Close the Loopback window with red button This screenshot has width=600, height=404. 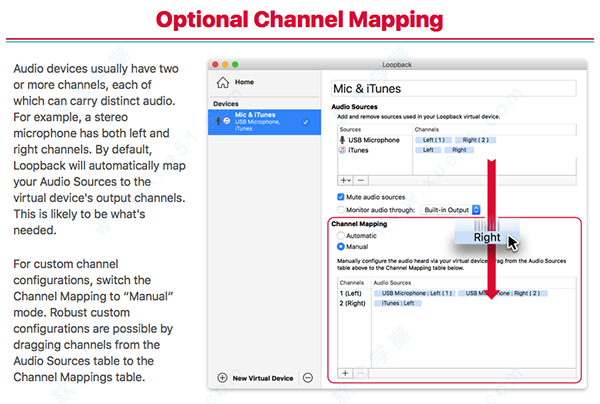pyautogui.click(x=215, y=64)
